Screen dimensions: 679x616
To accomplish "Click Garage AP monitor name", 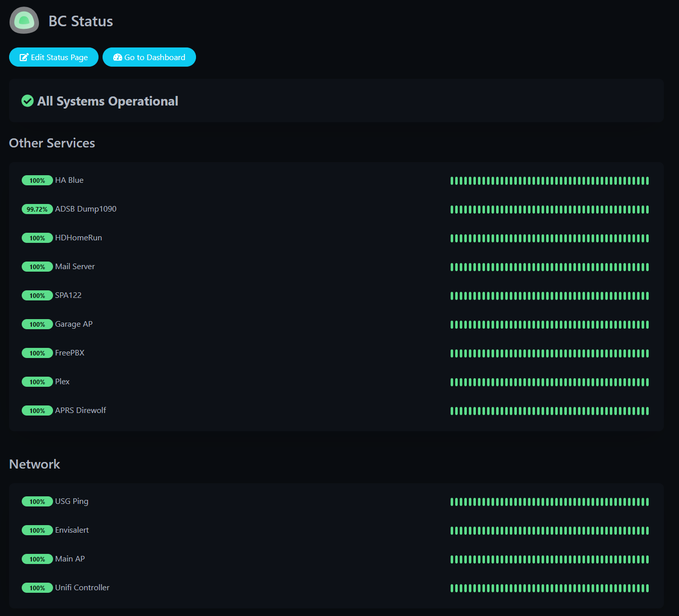I will (x=74, y=324).
